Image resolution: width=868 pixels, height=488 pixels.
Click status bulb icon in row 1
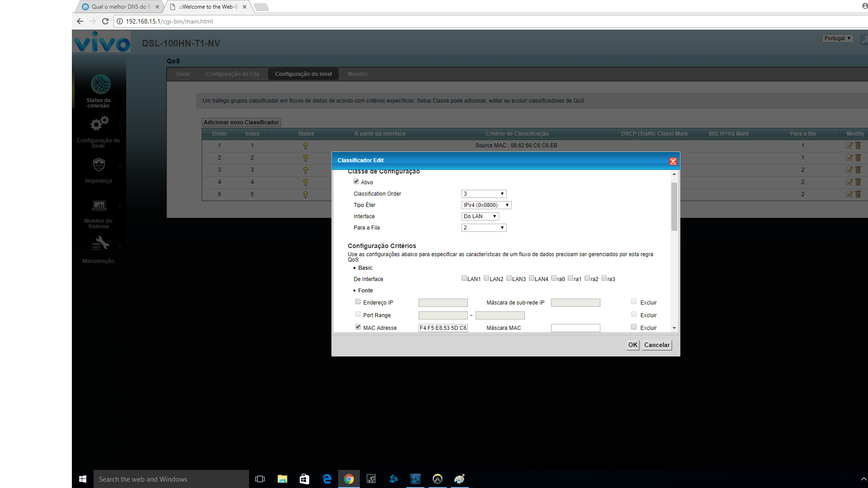tap(306, 146)
